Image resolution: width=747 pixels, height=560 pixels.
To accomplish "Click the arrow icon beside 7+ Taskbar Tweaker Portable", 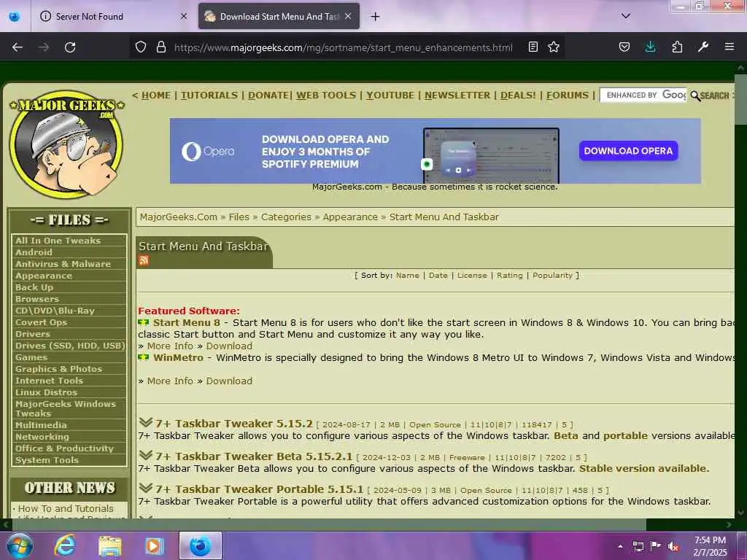I will (146, 488).
